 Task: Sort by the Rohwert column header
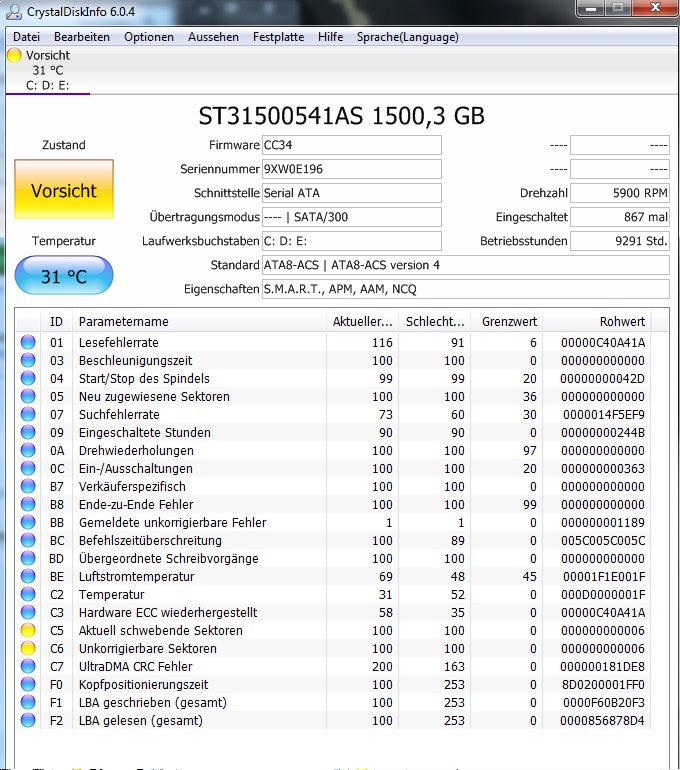(x=597, y=322)
